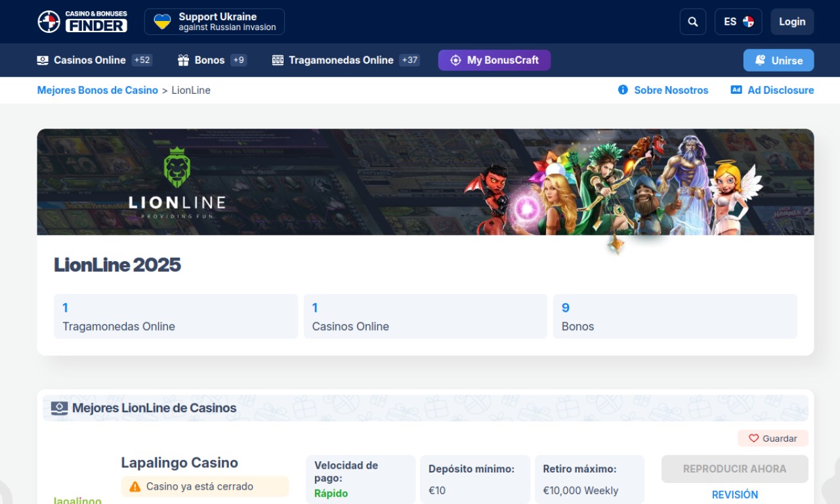Click the Casino ya está cerrado warning icon

coord(135,486)
